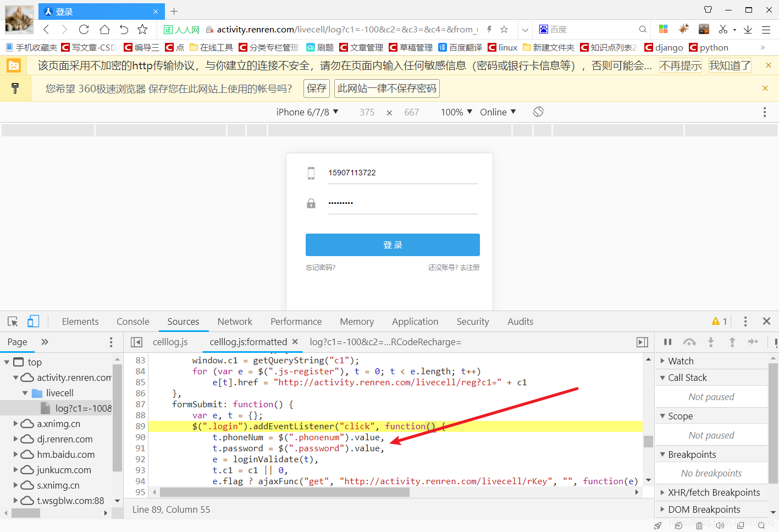Screen dimensions: 779x532
Task: Click the step into debugger icon
Action: click(711, 342)
